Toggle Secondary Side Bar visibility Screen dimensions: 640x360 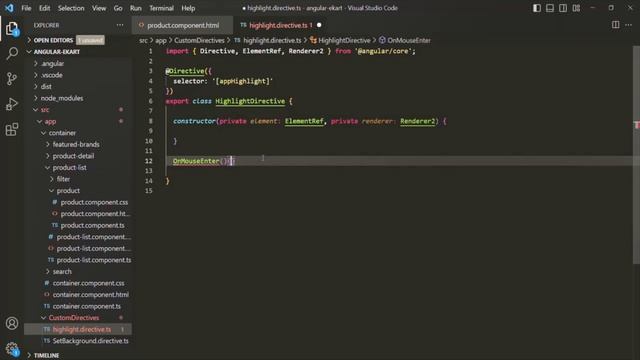(x=563, y=8)
